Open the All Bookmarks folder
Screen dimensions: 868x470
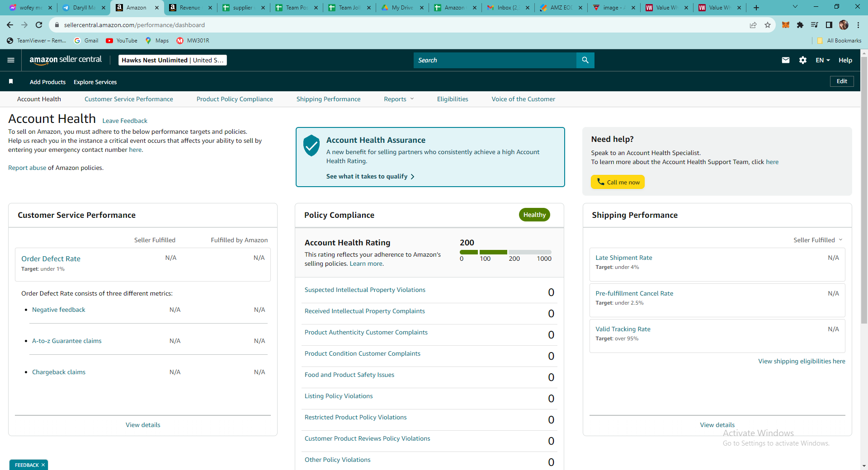pos(839,41)
